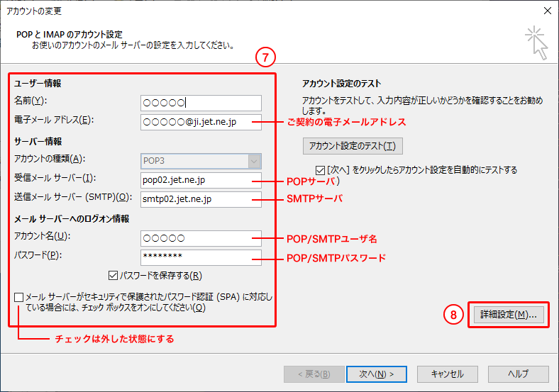
Task: Click the 電子メール アドレス input field
Action: coord(201,122)
